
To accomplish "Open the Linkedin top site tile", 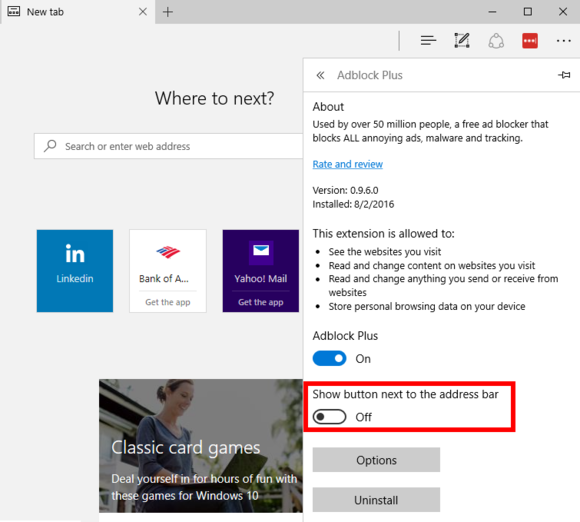I will click(75, 271).
